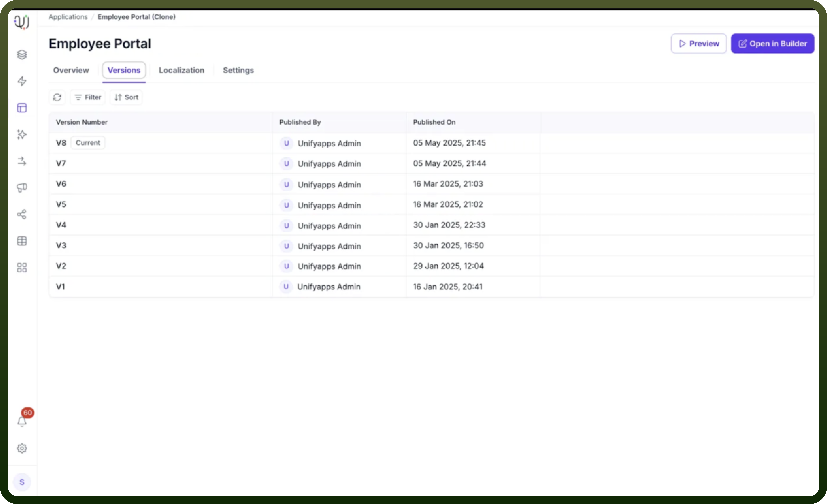Open the settings gear in sidebar
This screenshot has width=827, height=504.
point(22,448)
